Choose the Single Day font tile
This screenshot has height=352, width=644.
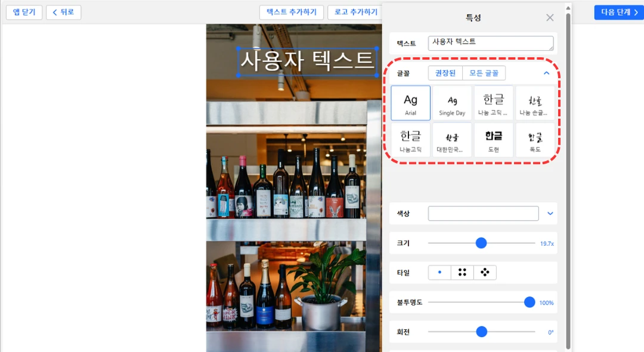click(x=452, y=103)
